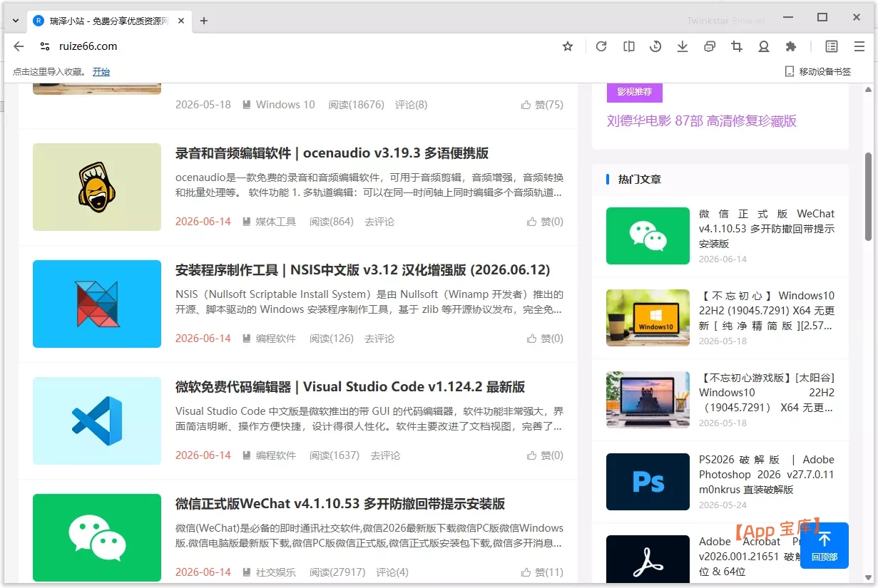The width and height of the screenshot is (878, 588).
Task: Go back with the browser back arrow
Action: [19, 46]
